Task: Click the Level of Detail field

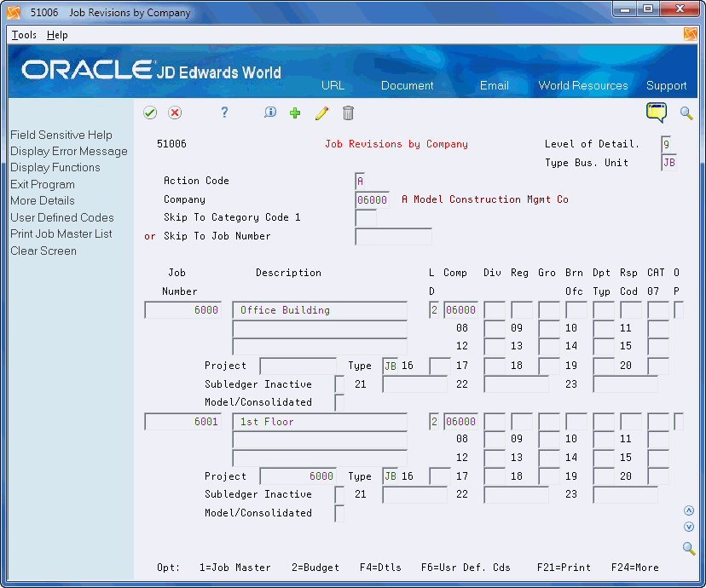Action: [666, 144]
